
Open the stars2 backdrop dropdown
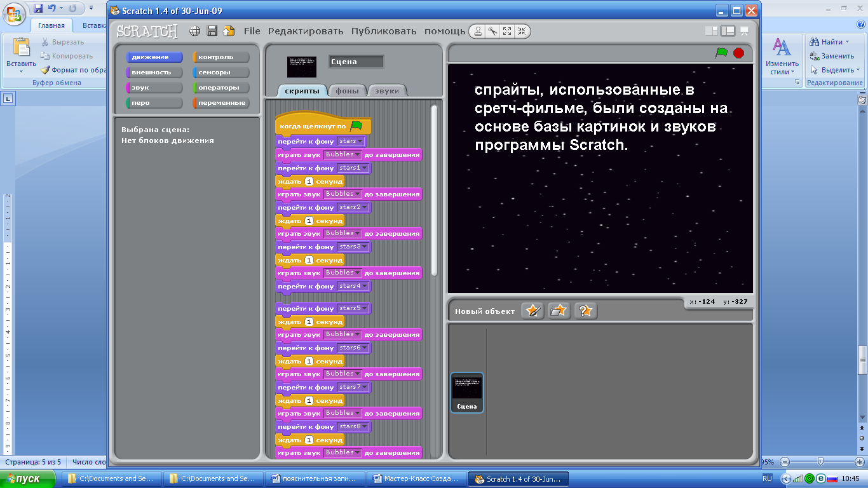(x=353, y=207)
